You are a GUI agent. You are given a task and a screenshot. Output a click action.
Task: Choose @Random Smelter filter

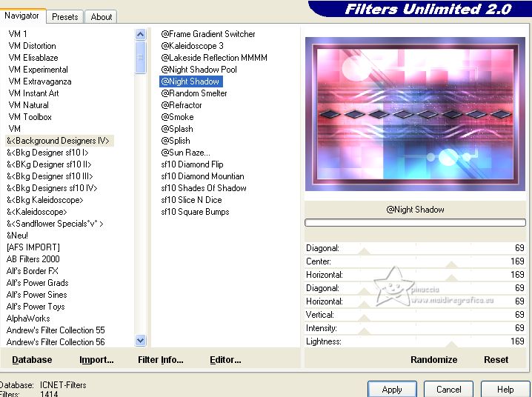coord(194,93)
